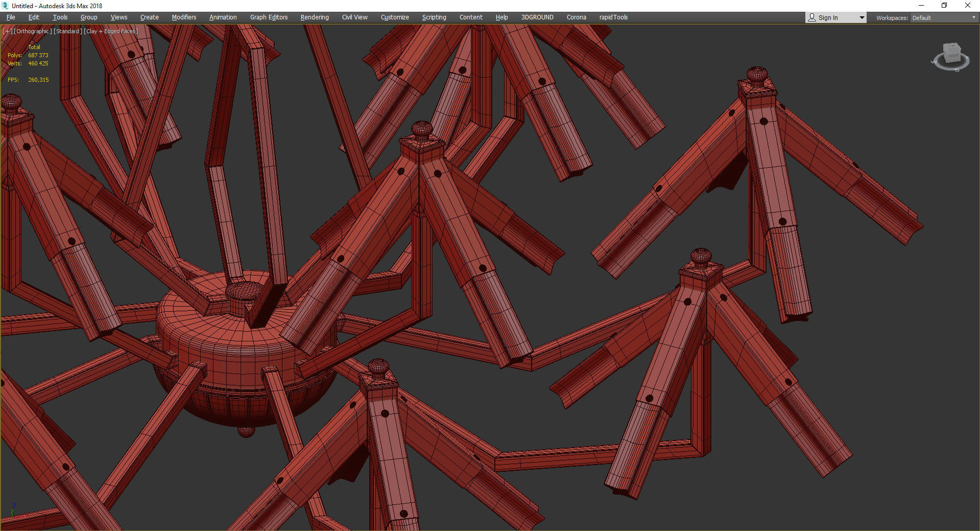The image size is (980, 531).
Task: Open the Civil View menu
Action: 354,17
